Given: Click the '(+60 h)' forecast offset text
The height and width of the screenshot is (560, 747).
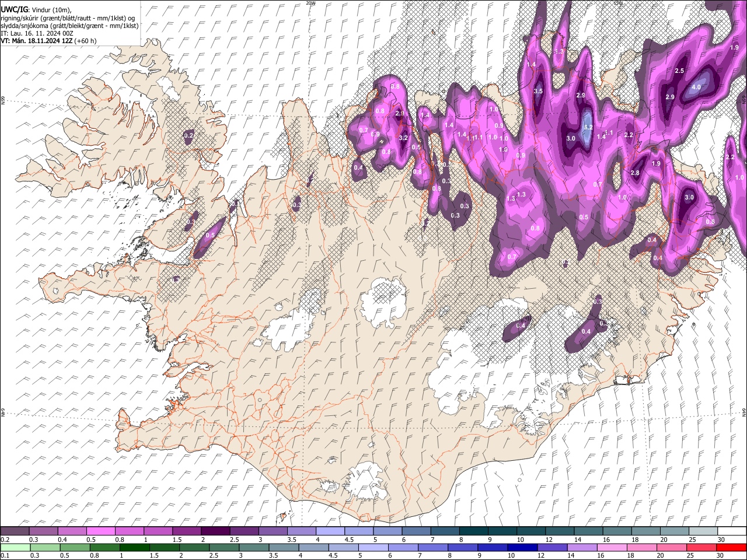Looking at the screenshot, I should click(86, 41).
